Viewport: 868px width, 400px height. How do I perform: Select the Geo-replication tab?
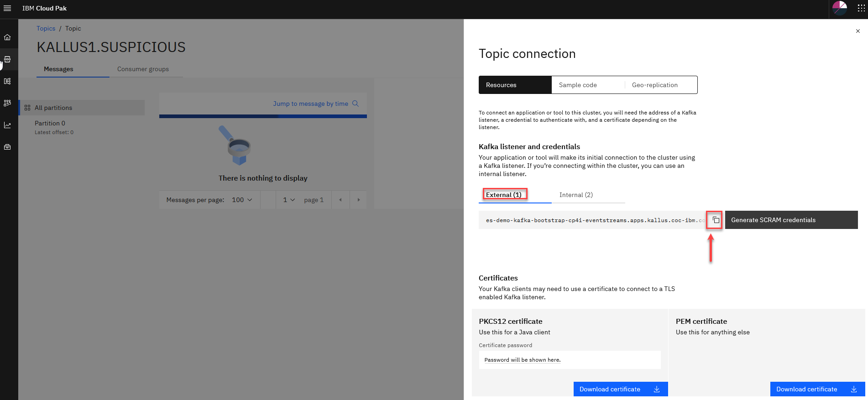click(660, 85)
